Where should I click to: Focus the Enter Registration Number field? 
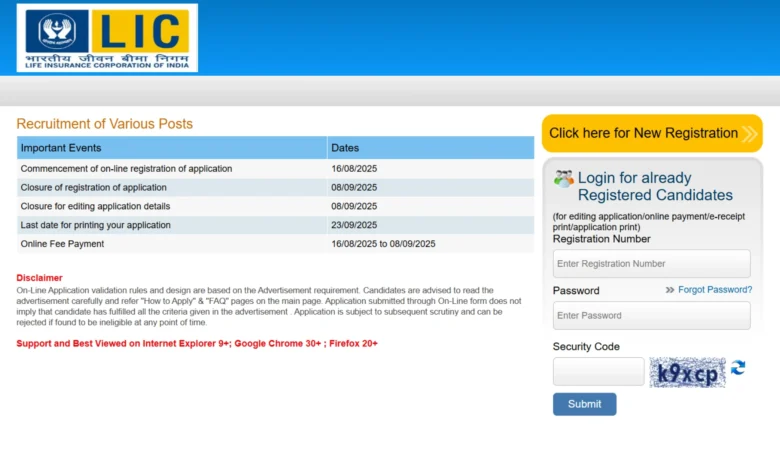click(x=651, y=264)
